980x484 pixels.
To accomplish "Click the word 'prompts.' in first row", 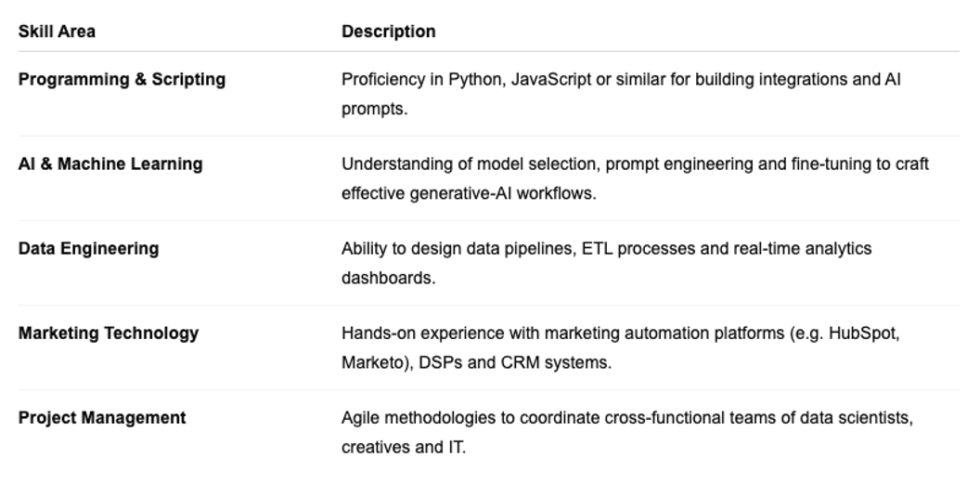I will [x=374, y=110].
